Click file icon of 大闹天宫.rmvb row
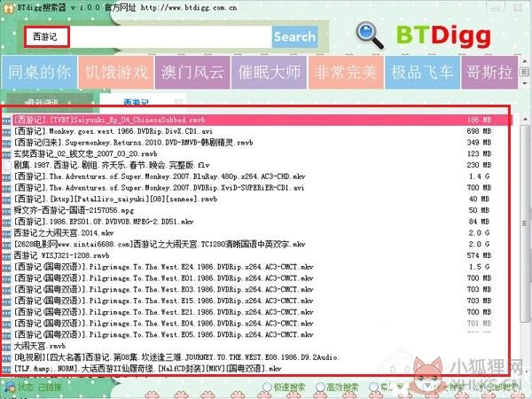 pyautogui.click(x=6, y=347)
